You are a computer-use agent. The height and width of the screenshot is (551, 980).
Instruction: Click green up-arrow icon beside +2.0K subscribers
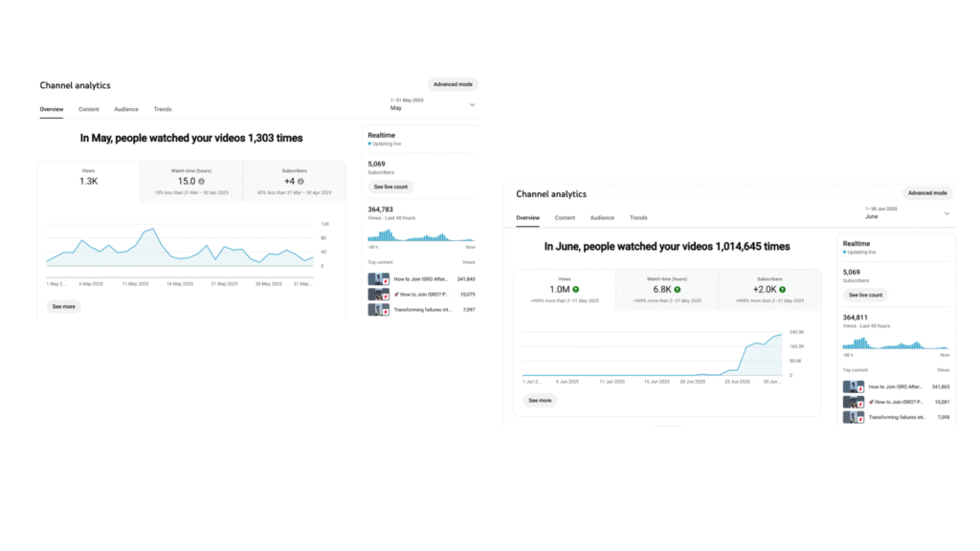pyautogui.click(x=782, y=289)
